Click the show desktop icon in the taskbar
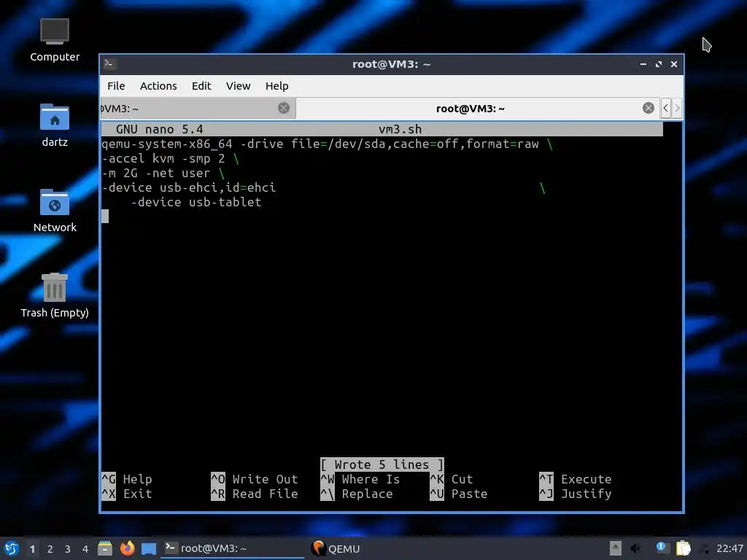747x560 pixels. click(149, 549)
